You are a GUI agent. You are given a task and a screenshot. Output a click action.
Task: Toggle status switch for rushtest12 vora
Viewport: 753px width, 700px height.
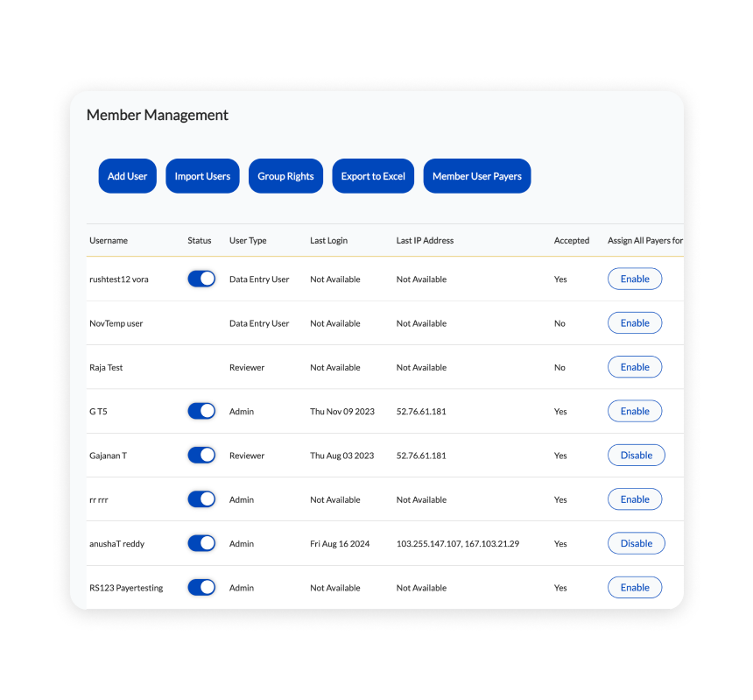pos(201,279)
